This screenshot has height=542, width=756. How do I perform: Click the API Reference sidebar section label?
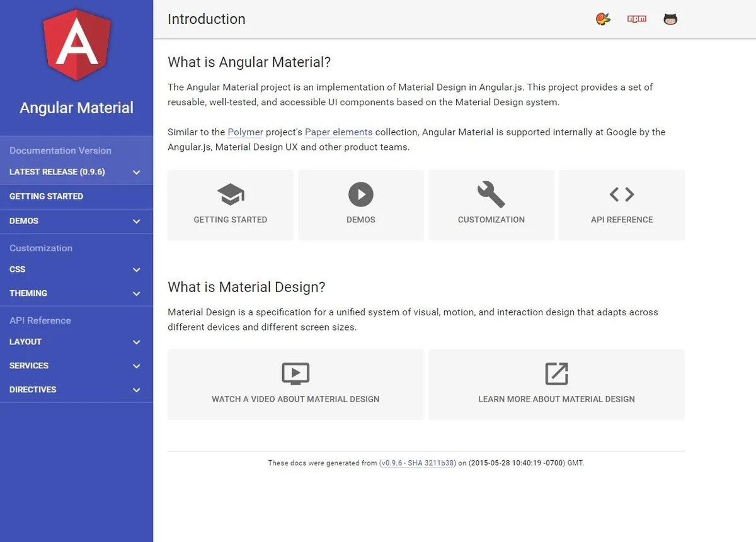[40, 320]
